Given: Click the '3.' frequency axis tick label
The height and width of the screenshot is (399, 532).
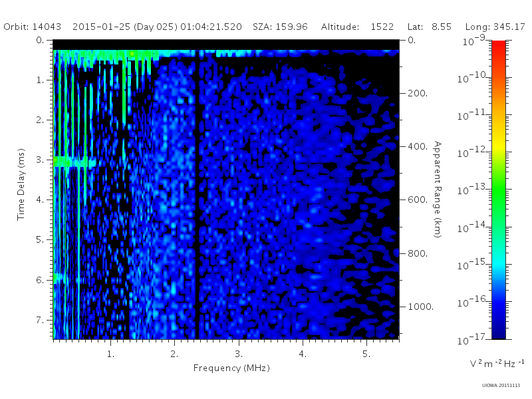Looking at the screenshot, I should point(239,354).
